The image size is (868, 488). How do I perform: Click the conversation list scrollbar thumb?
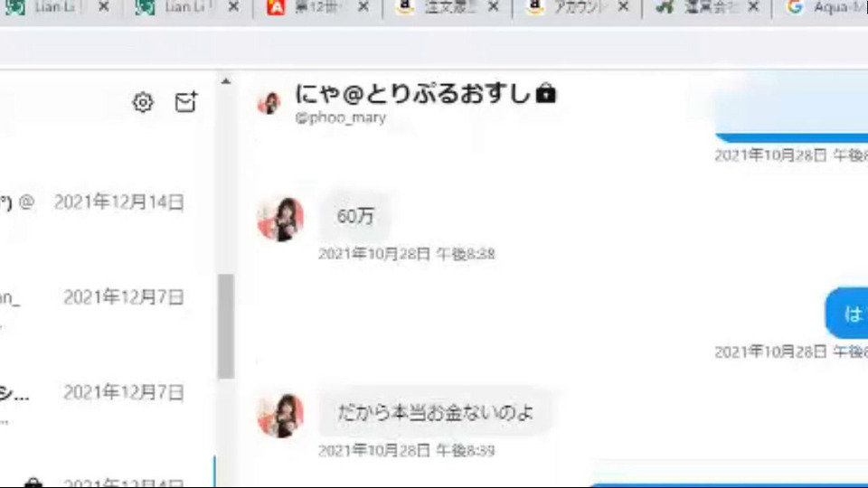226,326
